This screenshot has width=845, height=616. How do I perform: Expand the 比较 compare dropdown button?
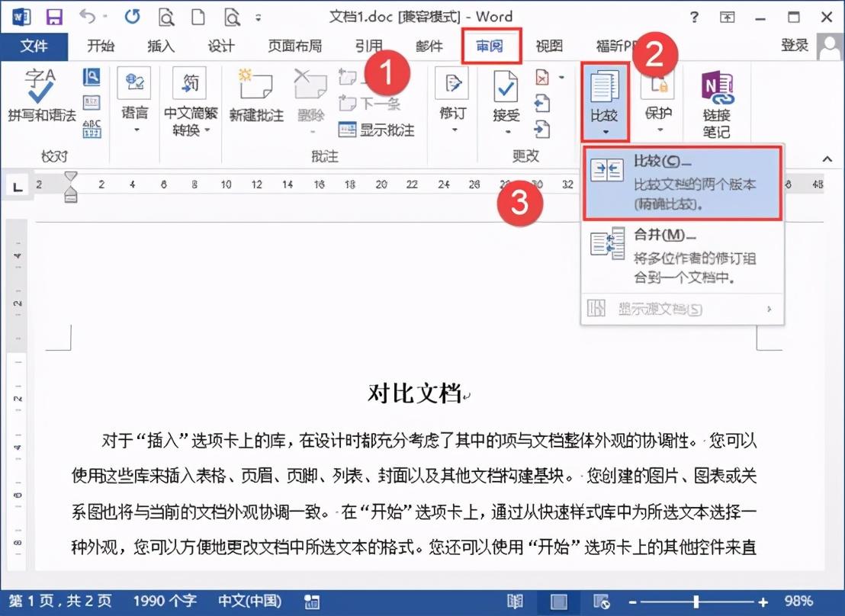click(x=606, y=102)
